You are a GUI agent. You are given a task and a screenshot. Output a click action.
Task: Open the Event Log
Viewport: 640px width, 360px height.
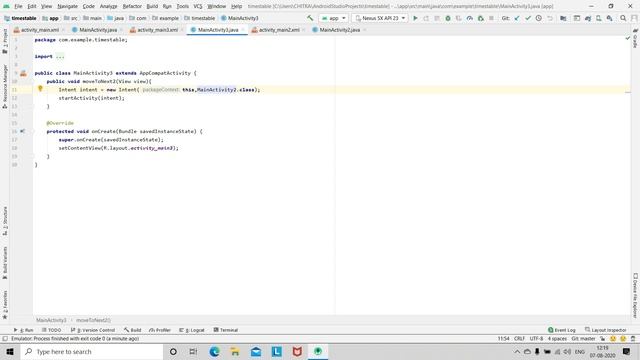562,330
